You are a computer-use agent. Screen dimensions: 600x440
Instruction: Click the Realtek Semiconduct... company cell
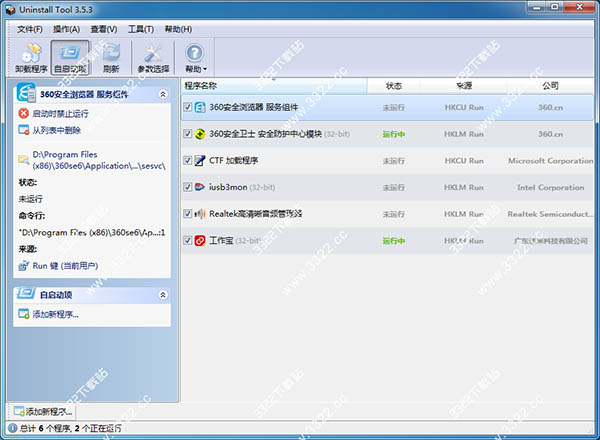click(x=550, y=214)
